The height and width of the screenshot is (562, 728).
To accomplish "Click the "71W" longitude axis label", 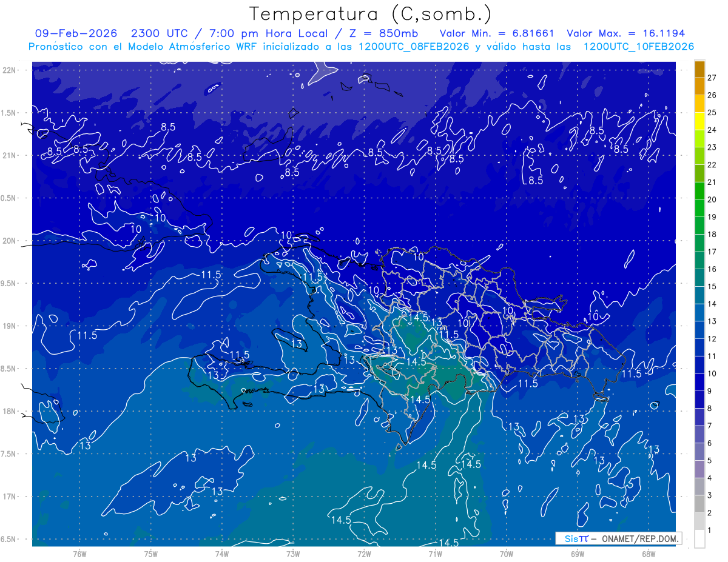I will 435,554.
